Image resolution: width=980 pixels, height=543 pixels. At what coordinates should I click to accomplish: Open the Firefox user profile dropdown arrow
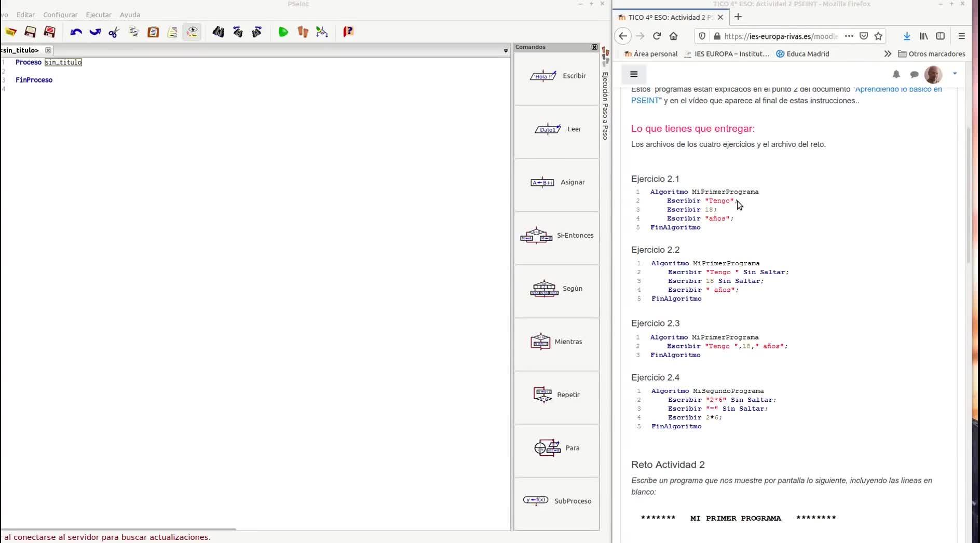[x=955, y=74]
